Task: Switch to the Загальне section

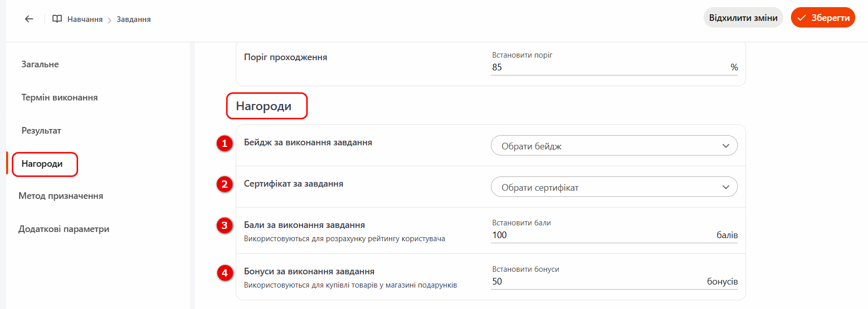Action: (40, 64)
